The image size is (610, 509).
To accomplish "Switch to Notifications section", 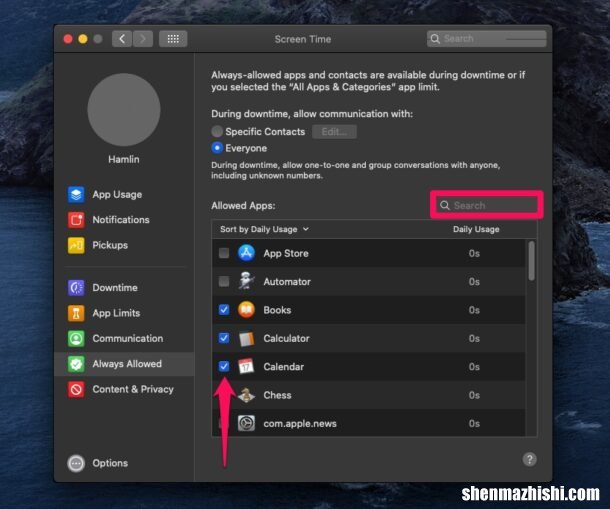I will pyautogui.click(x=121, y=220).
